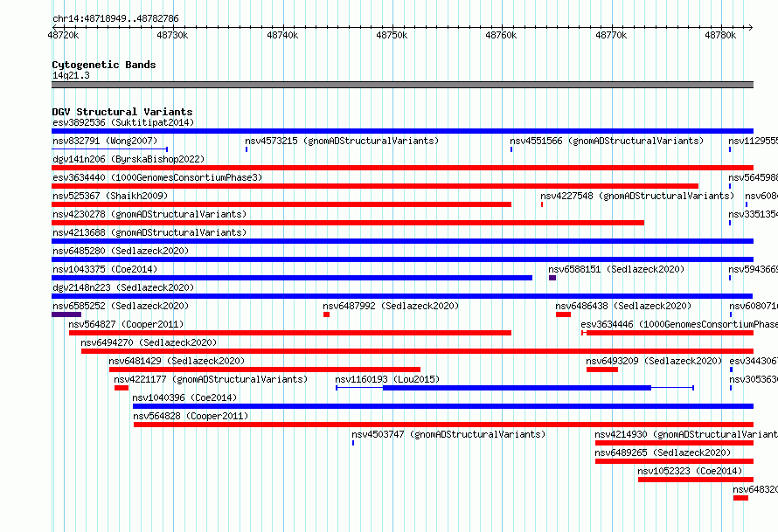This screenshot has height=532, width=778.
Task: Click the purple bar under nsv6585252
Action: [x=66, y=314]
